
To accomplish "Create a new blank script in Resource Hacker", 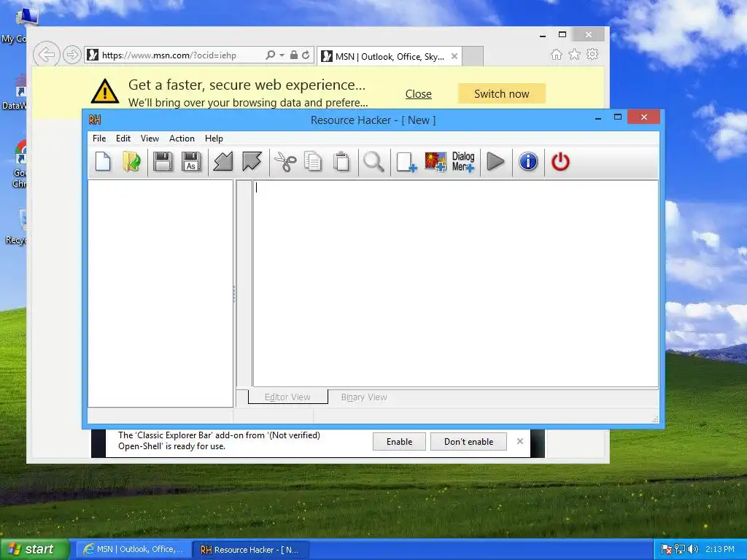I will (x=103, y=162).
